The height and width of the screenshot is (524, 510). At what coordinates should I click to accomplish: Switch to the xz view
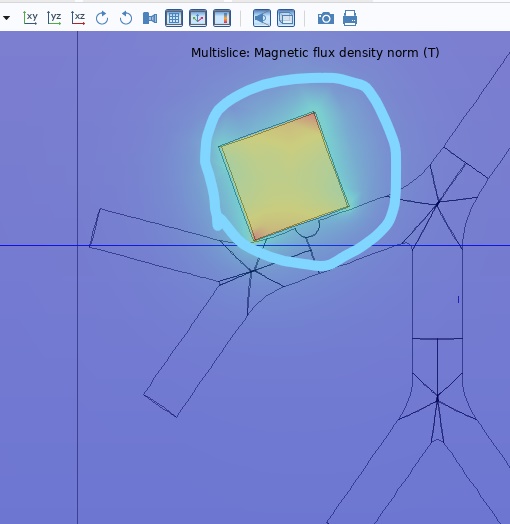tap(78, 18)
